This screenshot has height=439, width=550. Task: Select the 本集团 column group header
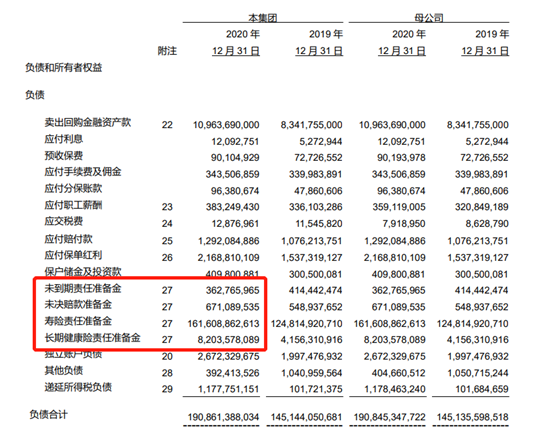(263, 18)
